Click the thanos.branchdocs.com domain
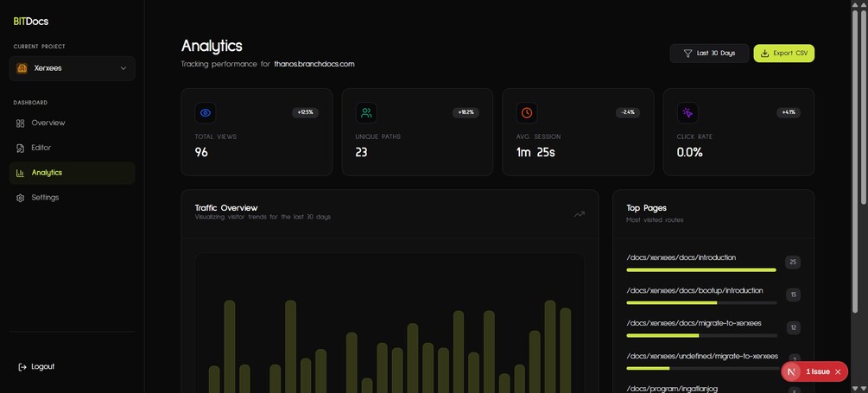 314,64
